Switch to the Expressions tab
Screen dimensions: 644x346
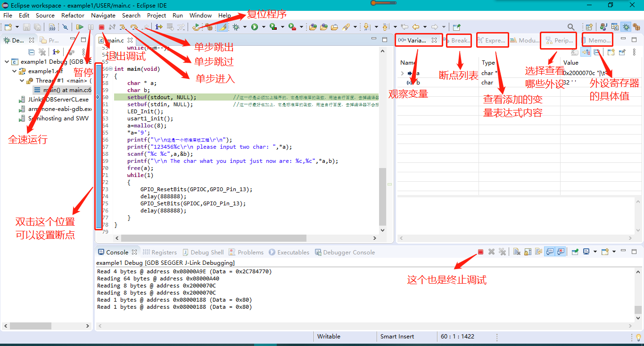pos(493,40)
